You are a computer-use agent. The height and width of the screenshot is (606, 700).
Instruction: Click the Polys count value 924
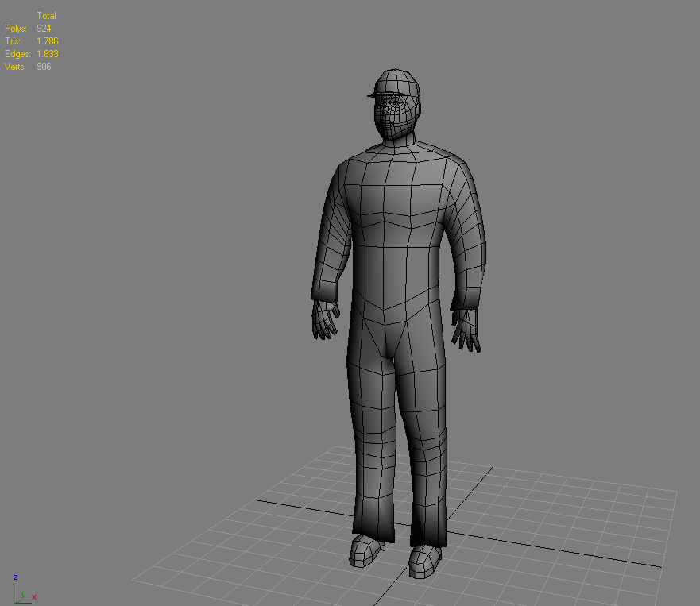tap(44, 29)
